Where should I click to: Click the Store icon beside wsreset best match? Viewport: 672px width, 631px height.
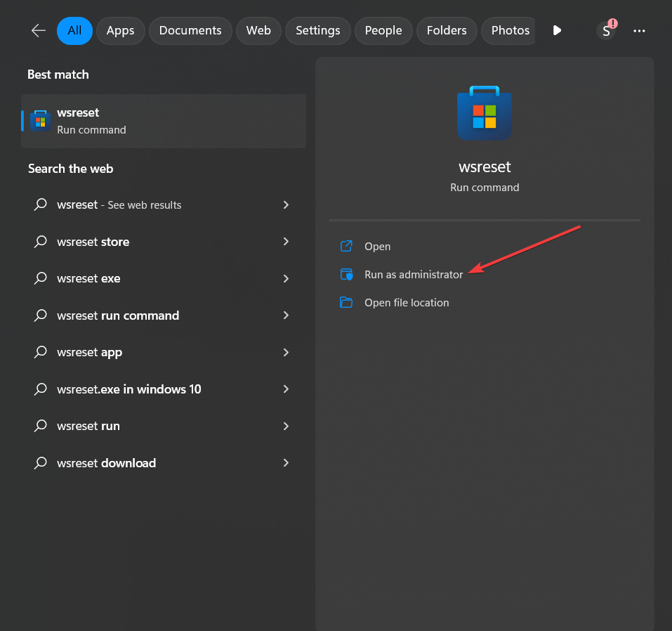(x=40, y=121)
